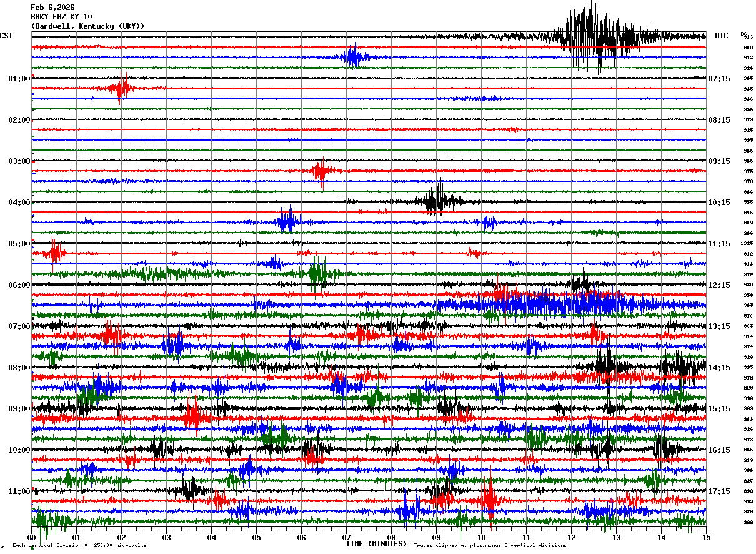Click the Bardwell, Kentucky (UKY) subtitle
Viewport: 756px width, 554px height.
click(88, 26)
